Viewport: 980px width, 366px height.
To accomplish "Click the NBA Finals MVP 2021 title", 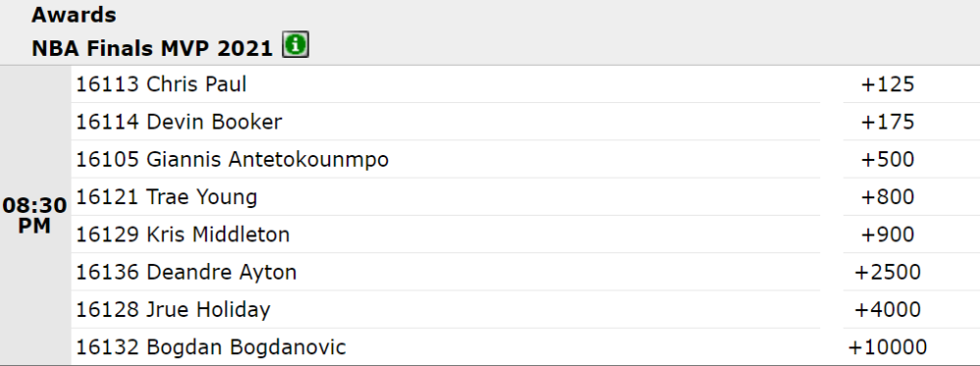I will 153,48.
